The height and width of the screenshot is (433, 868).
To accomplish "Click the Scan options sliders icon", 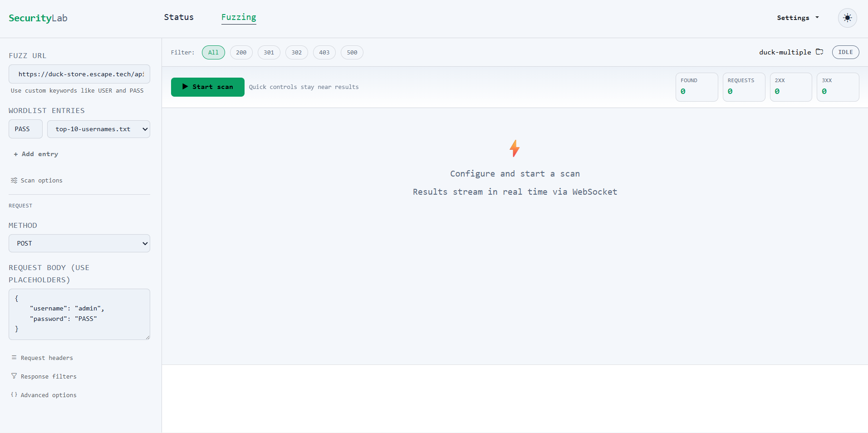I will [14, 180].
